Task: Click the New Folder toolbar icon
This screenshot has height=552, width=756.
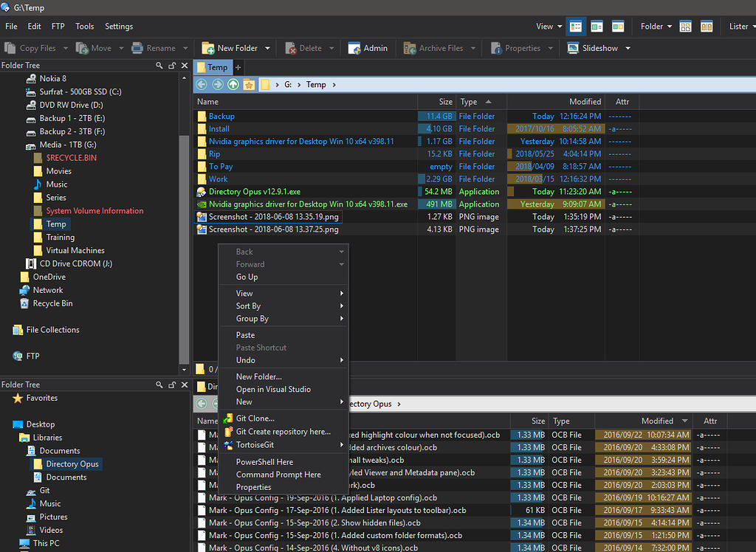Action: click(208, 48)
